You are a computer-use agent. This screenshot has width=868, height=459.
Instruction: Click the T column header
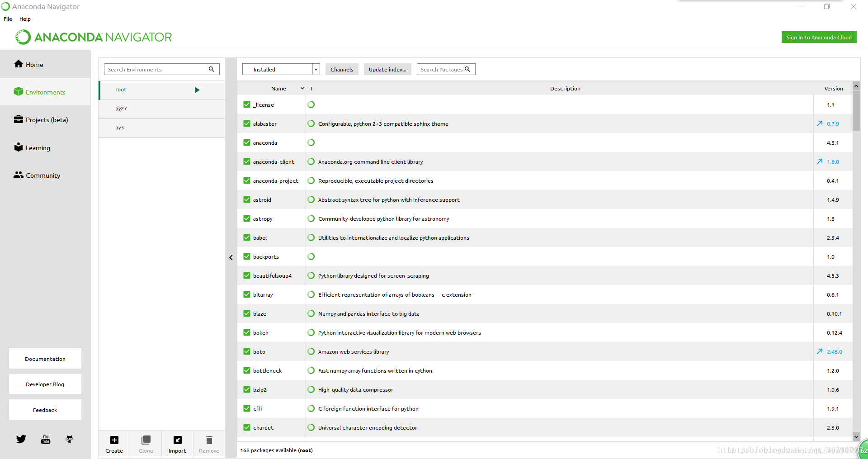tap(311, 89)
